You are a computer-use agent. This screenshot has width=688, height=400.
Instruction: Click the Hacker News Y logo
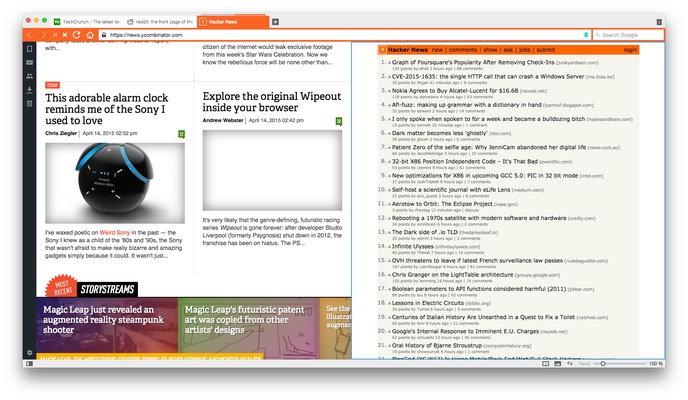point(383,50)
